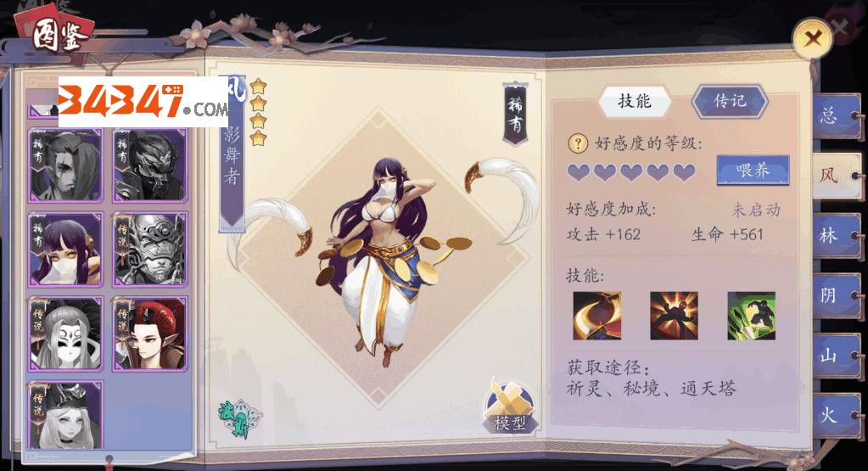Screen dimensions: 868x471
Task: Open the golden crescent blade skill icon
Action: (596, 316)
